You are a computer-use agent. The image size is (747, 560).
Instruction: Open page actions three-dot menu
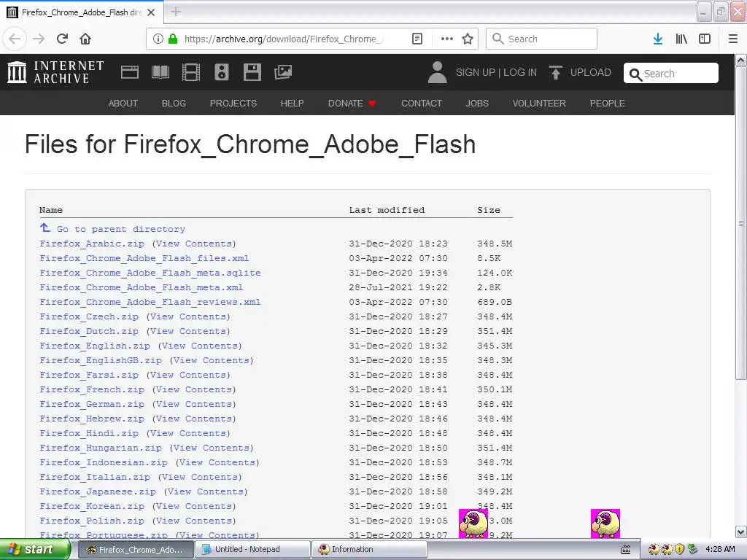[x=447, y=39]
